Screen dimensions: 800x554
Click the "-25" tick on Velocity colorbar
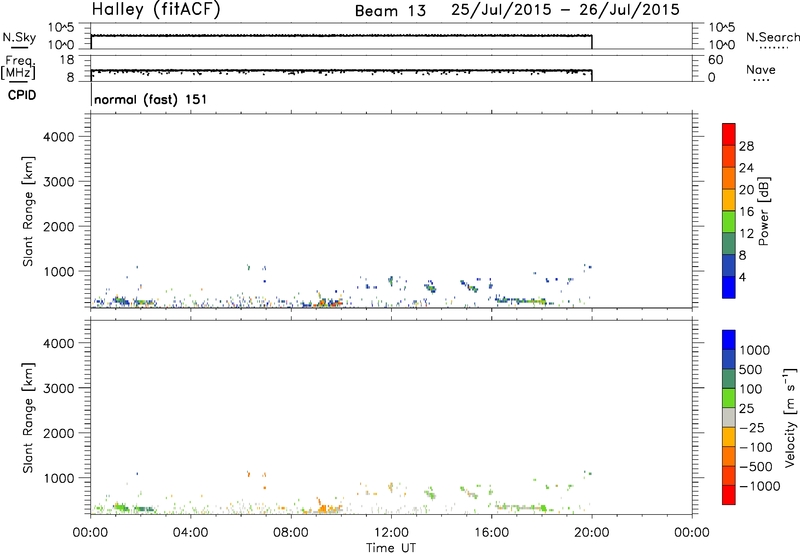752,428
